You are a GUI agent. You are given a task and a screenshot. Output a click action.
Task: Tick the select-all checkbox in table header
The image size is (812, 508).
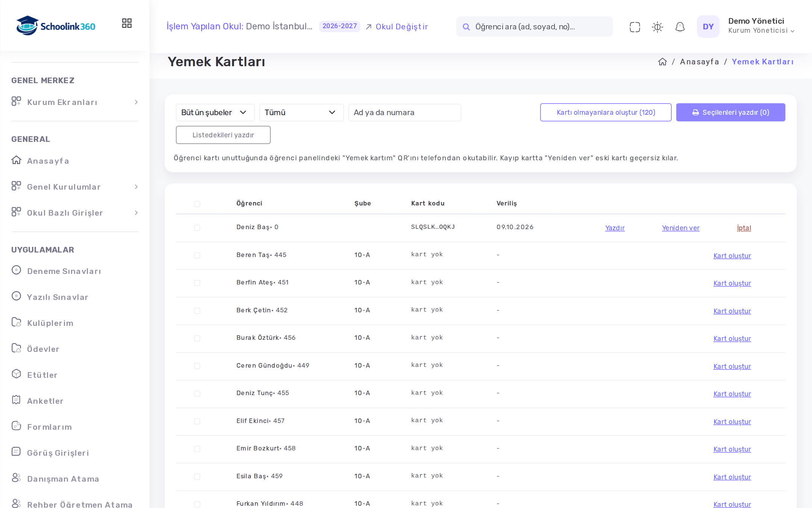coord(197,204)
